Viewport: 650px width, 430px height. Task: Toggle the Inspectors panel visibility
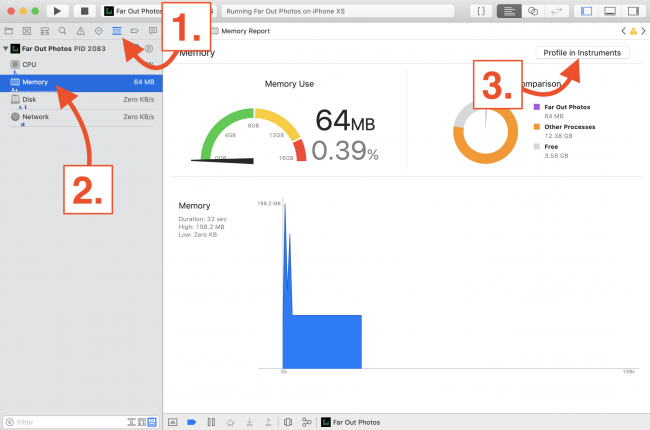pyautogui.click(x=633, y=11)
